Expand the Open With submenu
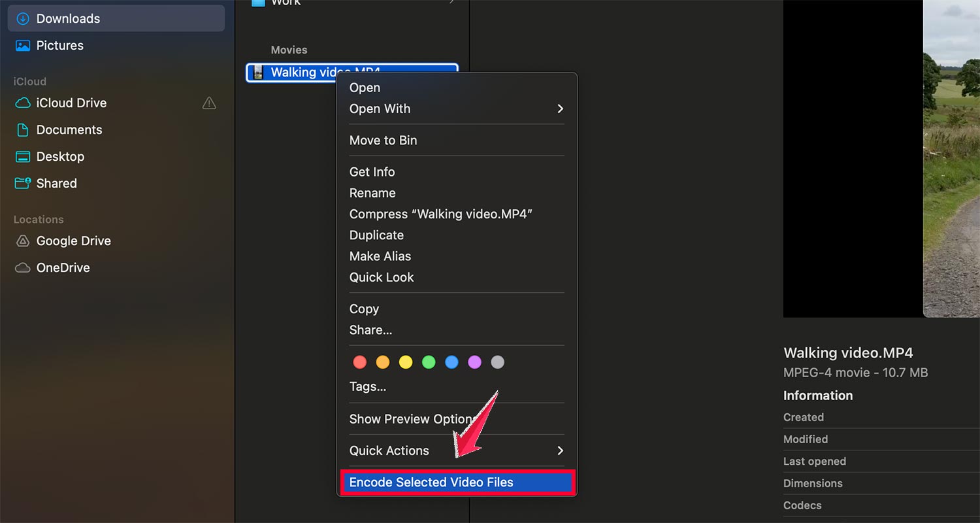This screenshot has width=980, height=523. 380,109
